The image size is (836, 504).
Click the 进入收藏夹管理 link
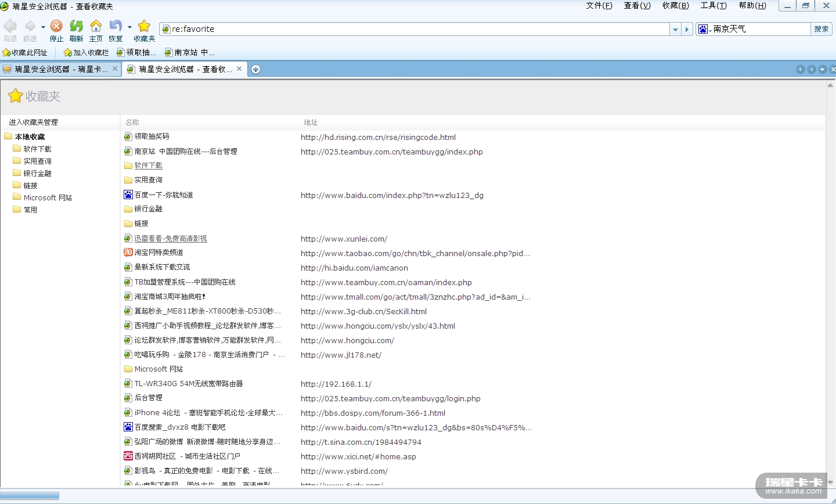(34, 123)
